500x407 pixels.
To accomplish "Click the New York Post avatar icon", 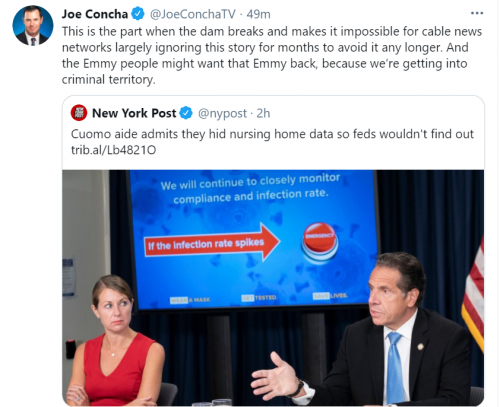I will click(x=79, y=113).
